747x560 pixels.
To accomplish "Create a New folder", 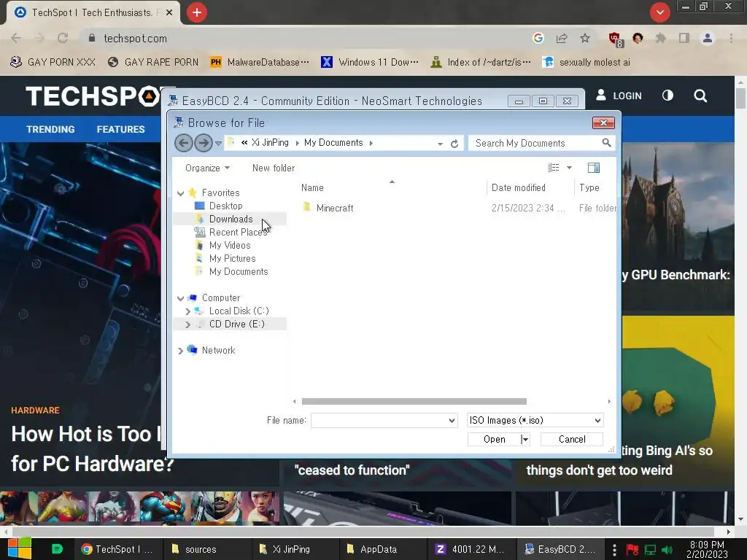I will [274, 168].
